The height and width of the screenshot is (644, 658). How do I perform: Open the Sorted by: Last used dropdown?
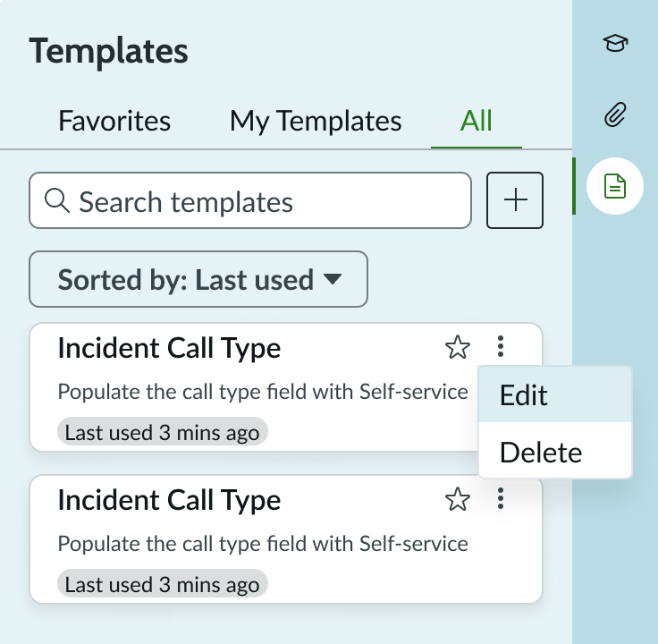198,279
